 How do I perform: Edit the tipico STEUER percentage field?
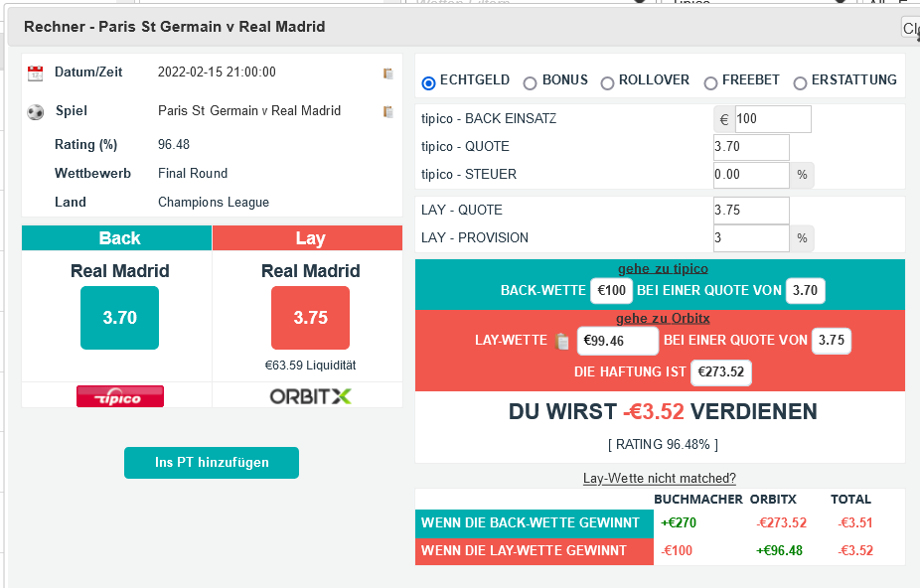coord(751,175)
